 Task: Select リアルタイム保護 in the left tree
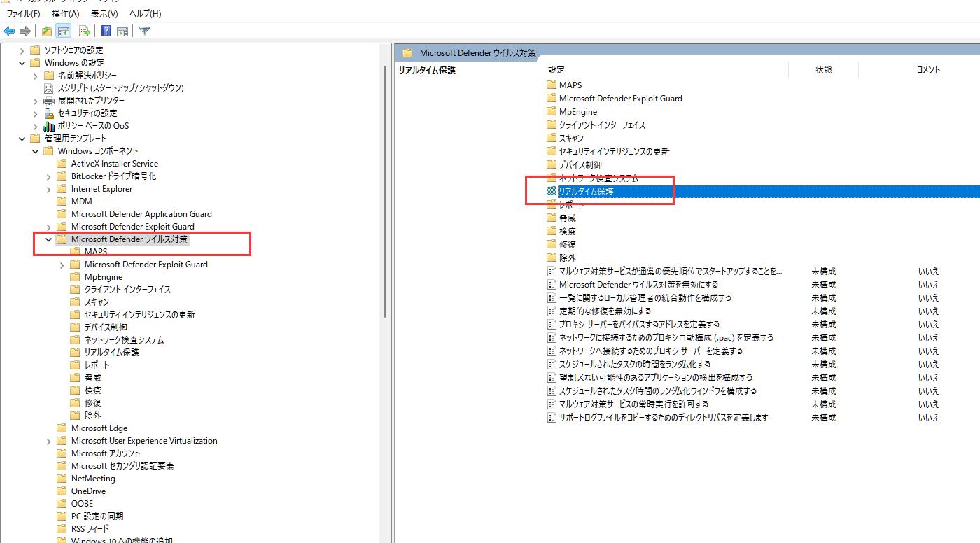coord(112,353)
